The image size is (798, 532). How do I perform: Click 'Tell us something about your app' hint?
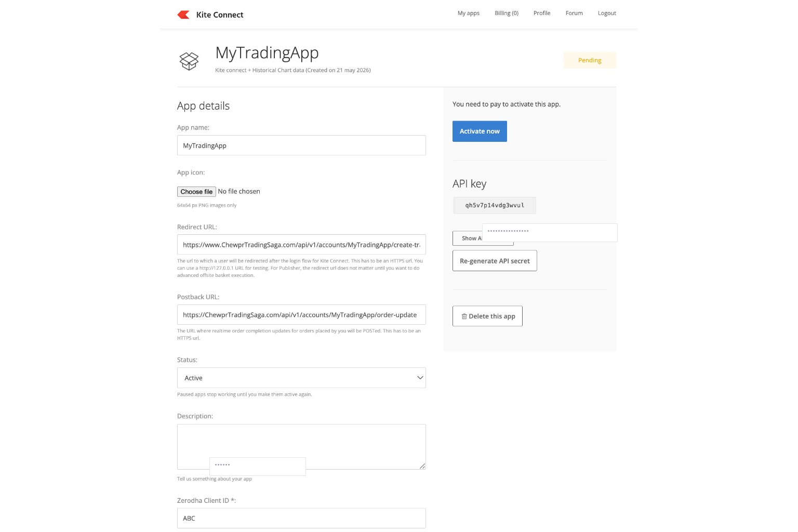tap(215, 479)
